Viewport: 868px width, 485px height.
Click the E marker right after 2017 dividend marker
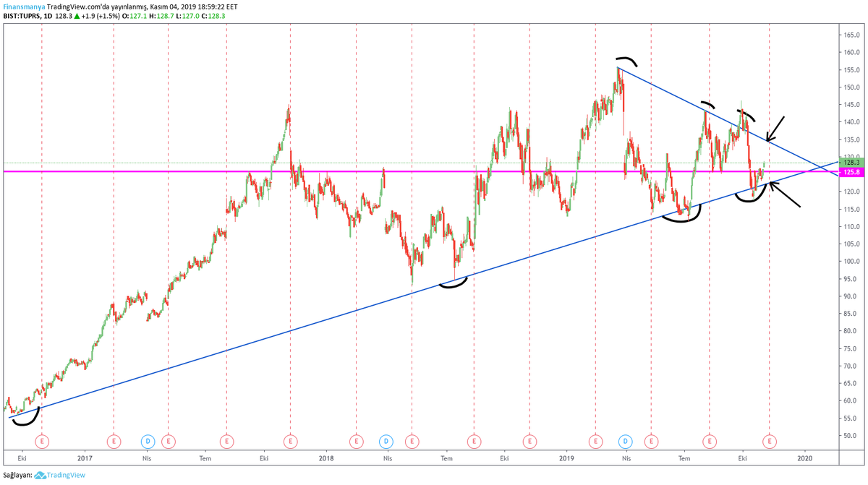click(x=168, y=440)
